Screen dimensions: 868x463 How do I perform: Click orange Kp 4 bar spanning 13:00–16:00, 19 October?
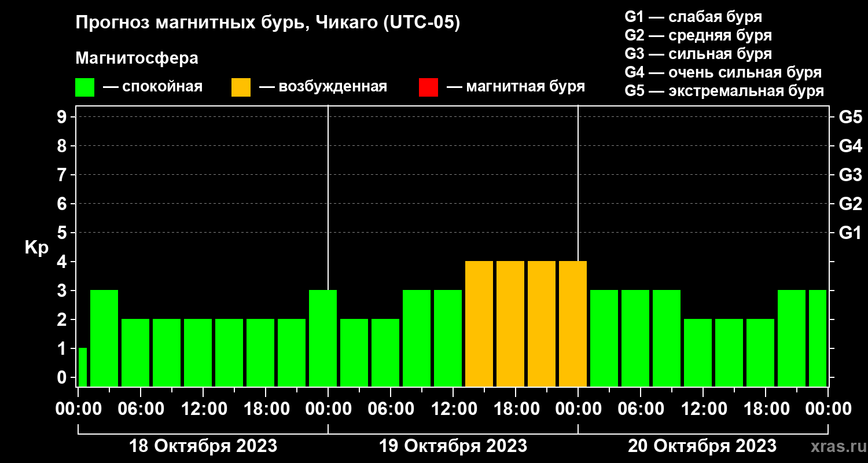[479, 324]
